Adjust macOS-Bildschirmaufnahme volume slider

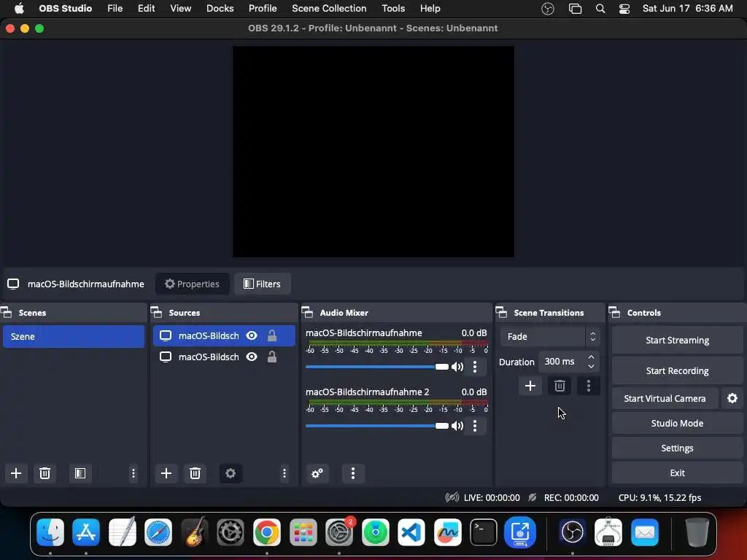pos(377,367)
